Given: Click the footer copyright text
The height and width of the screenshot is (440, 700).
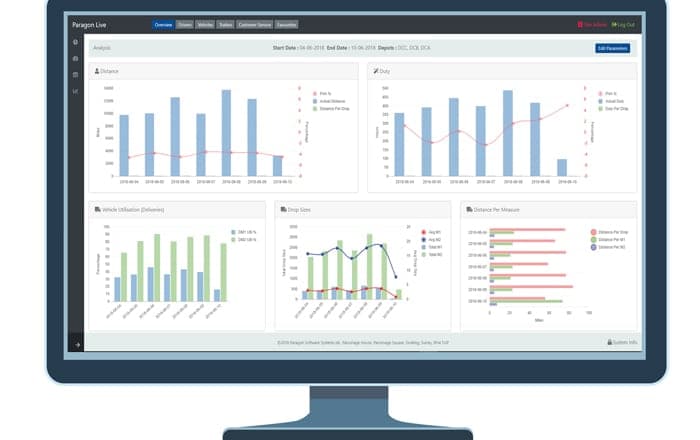Looking at the screenshot, I should click(363, 343).
